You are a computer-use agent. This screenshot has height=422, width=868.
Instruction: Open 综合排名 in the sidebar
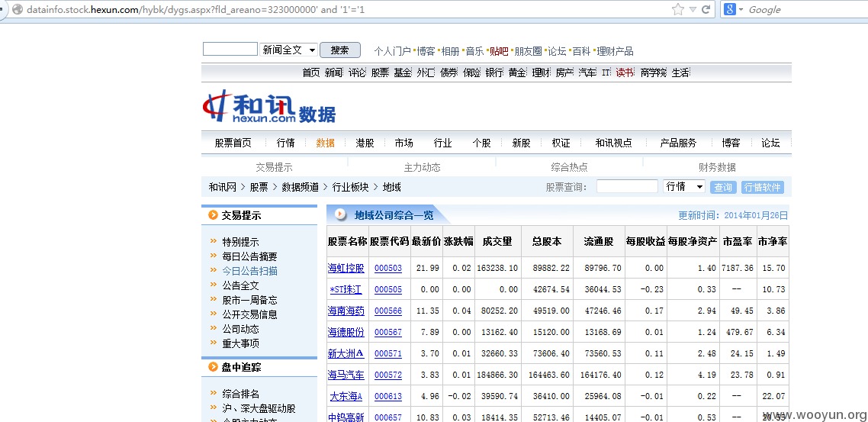pyautogui.click(x=241, y=394)
